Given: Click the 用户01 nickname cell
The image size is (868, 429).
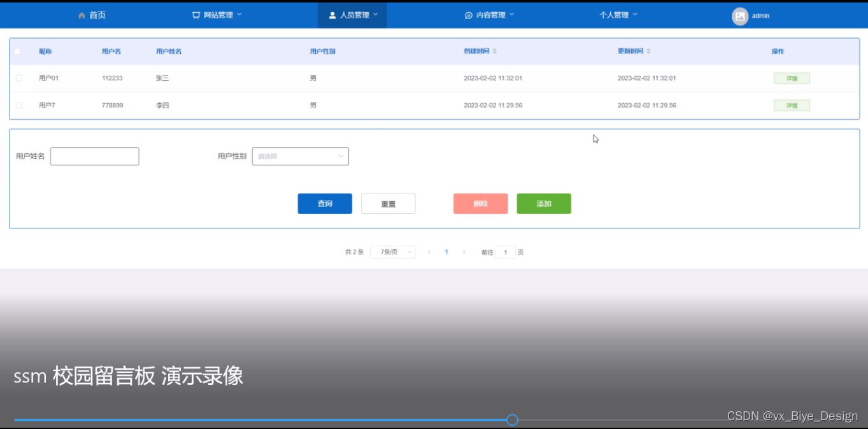Looking at the screenshot, I should point(48,78).
